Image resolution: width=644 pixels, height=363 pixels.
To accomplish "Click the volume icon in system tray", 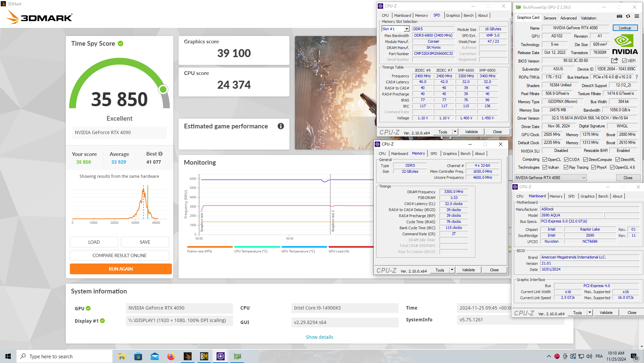I will tap(589, 356).
